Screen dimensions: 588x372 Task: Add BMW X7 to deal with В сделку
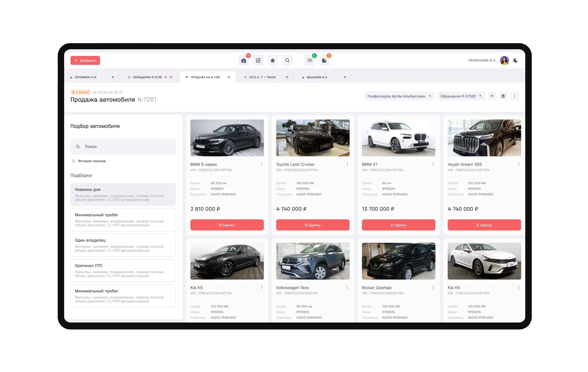[x=398, y=225]
